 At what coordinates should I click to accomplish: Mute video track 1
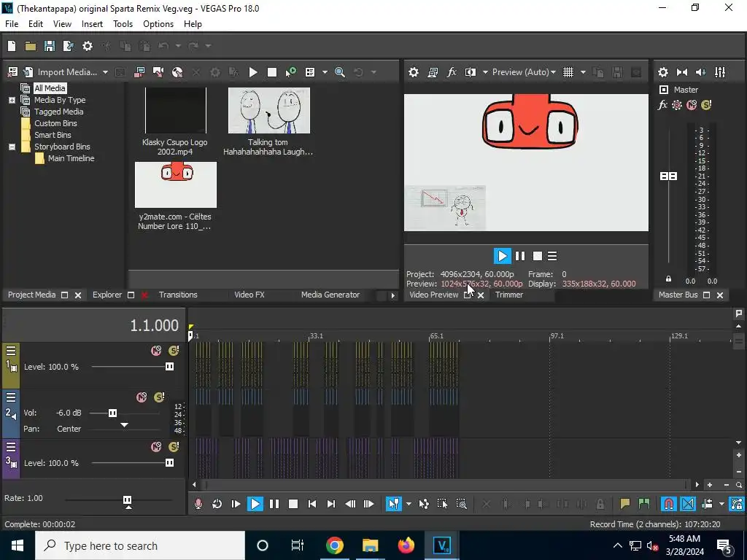(155, 351)
